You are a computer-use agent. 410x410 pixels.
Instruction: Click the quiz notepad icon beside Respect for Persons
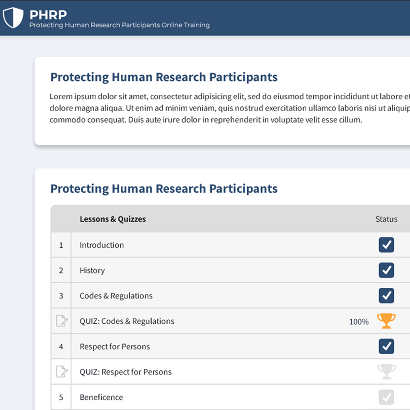[x=62, y=372]
